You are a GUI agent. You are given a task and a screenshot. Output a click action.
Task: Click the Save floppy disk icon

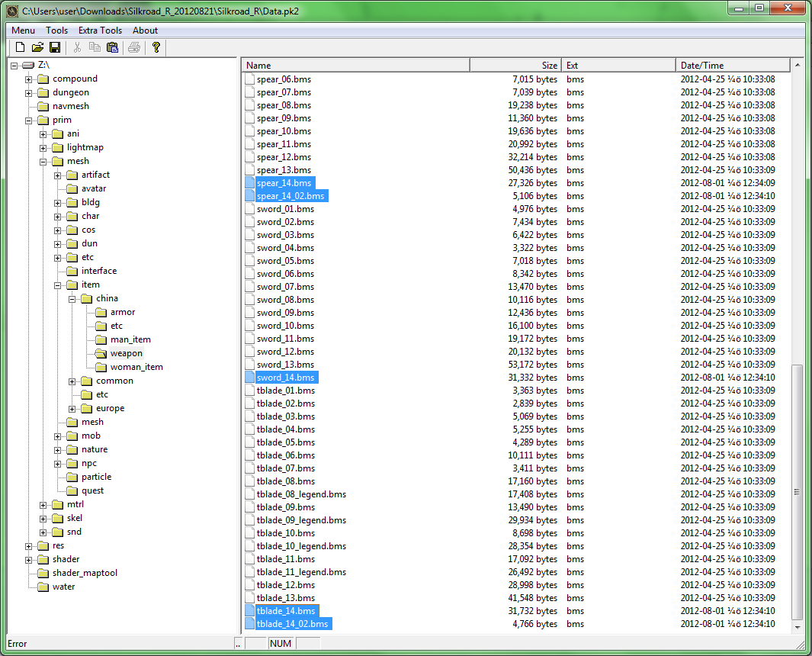click(x=55, y=47)
